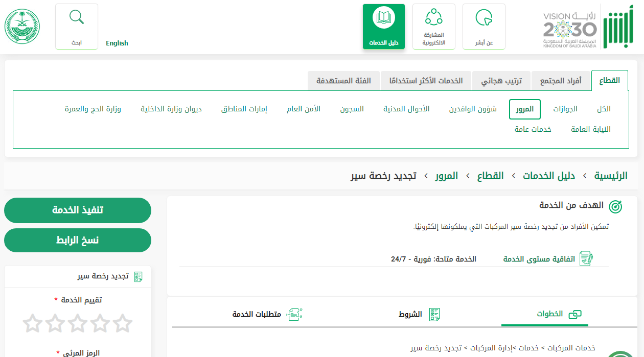Screen dimensions: 644x357
Task: Rate the service with the leftmost star
Action: pyautogui.click(x=32, y=323)
